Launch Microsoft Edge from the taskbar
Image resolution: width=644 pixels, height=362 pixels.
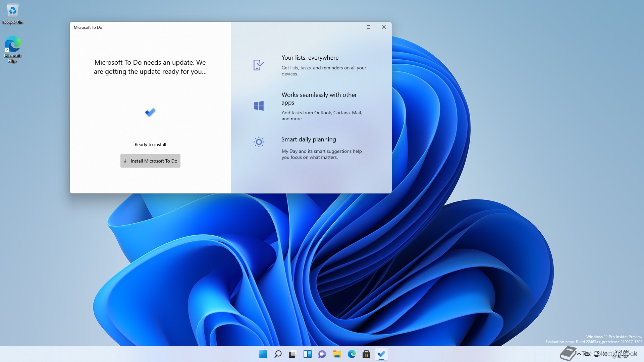(352, 354)
